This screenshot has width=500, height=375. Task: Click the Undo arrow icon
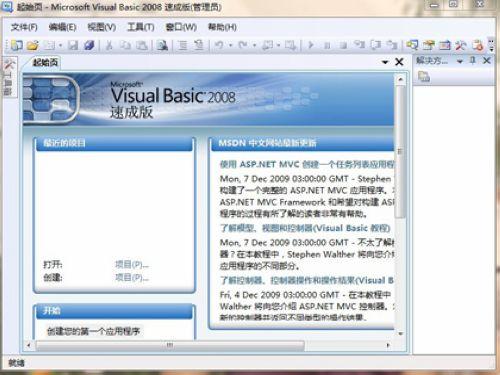(x=219, y=45)
